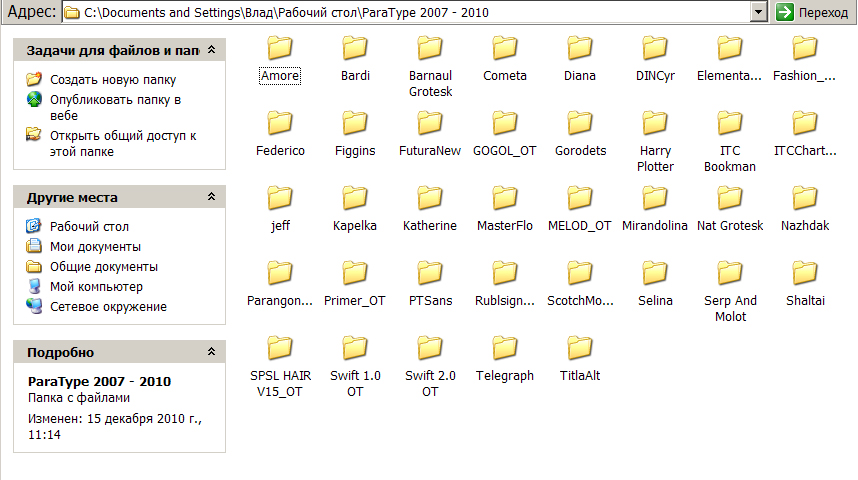The image size is (858, 480).
Task: Click the shared folder access icon
Action: [x=34, y=135]
